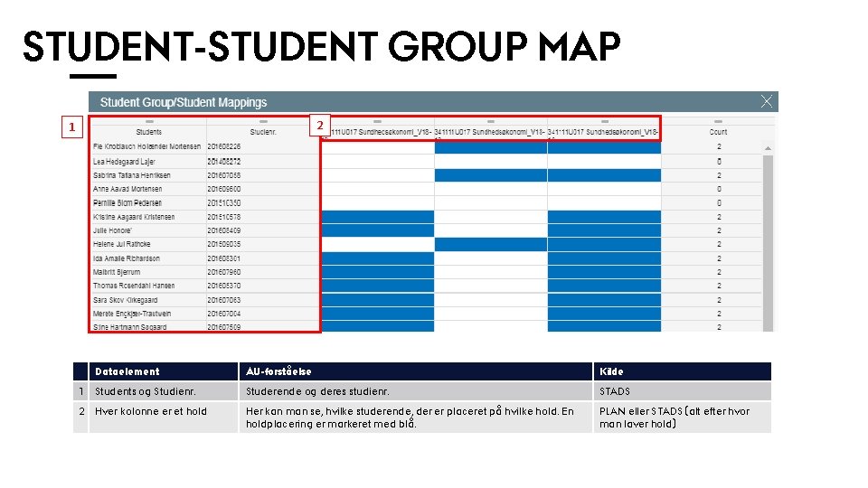Sort by the Students column header

149,132
